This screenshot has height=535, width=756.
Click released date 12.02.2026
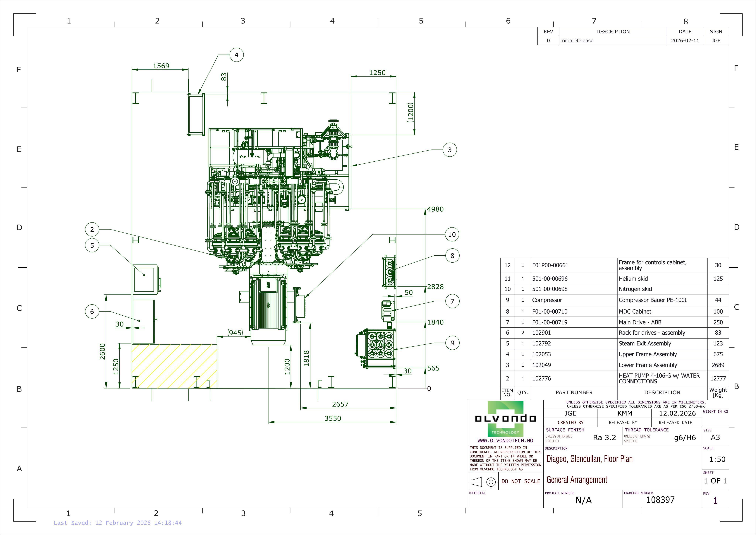pos(677,413)
